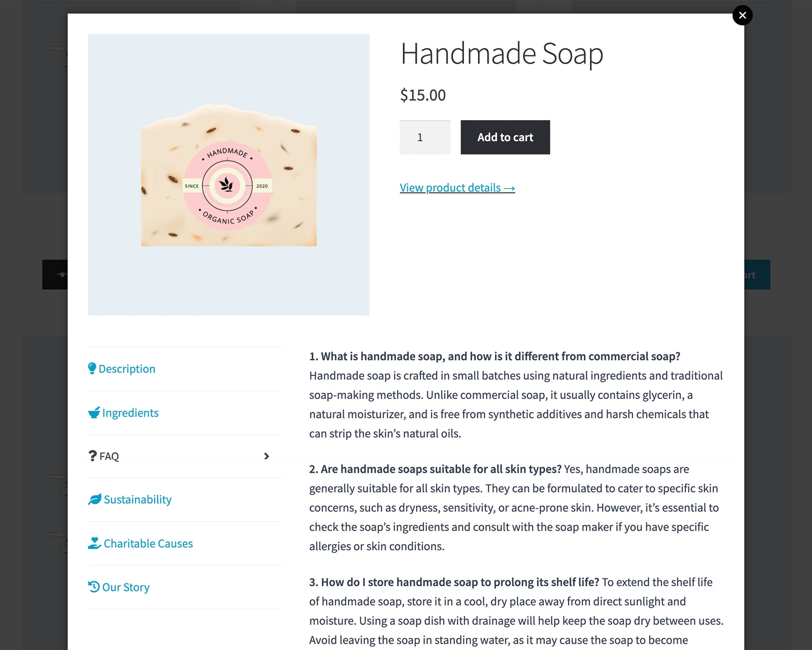Click the Handmade Soap title heading
This screenshot has width=812, height=650.
[x=502, y=54]
